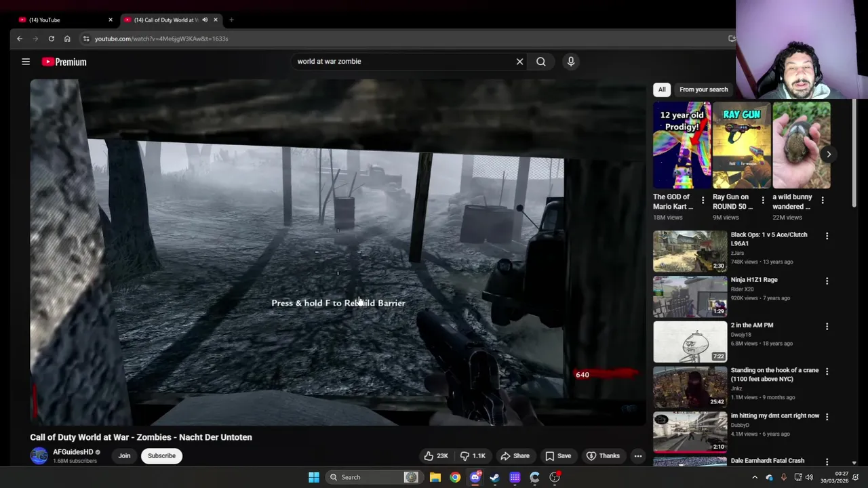Save the video to a playlist
This screenshot has height=488, width=868.
pos(558,456)
